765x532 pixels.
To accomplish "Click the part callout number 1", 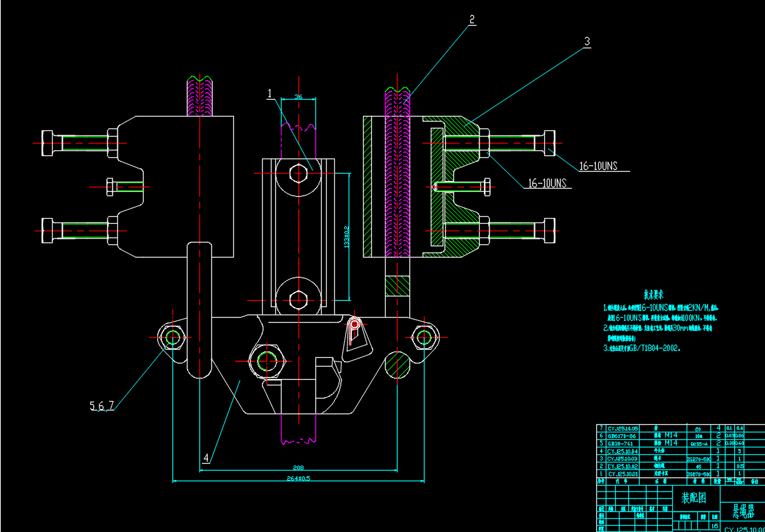I will 270,93.
